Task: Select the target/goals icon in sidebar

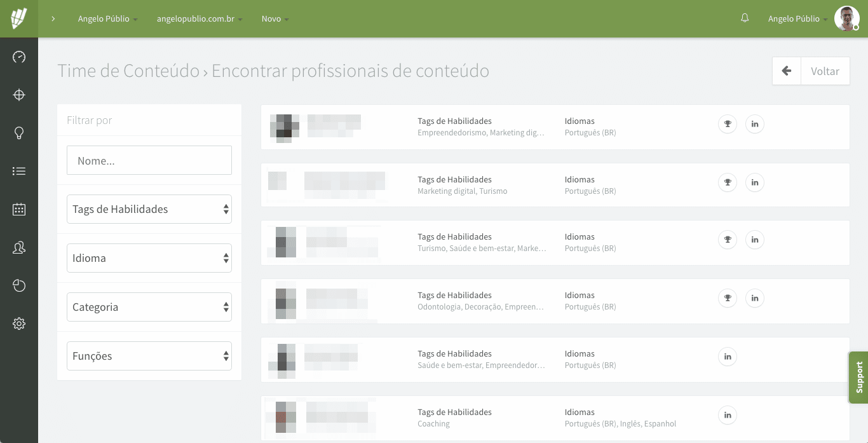Action: click(x=19, y=95)
